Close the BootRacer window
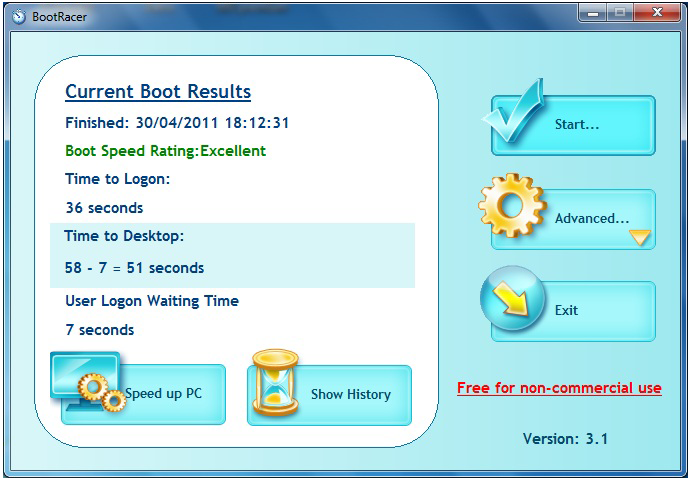 tap(657, 13)
